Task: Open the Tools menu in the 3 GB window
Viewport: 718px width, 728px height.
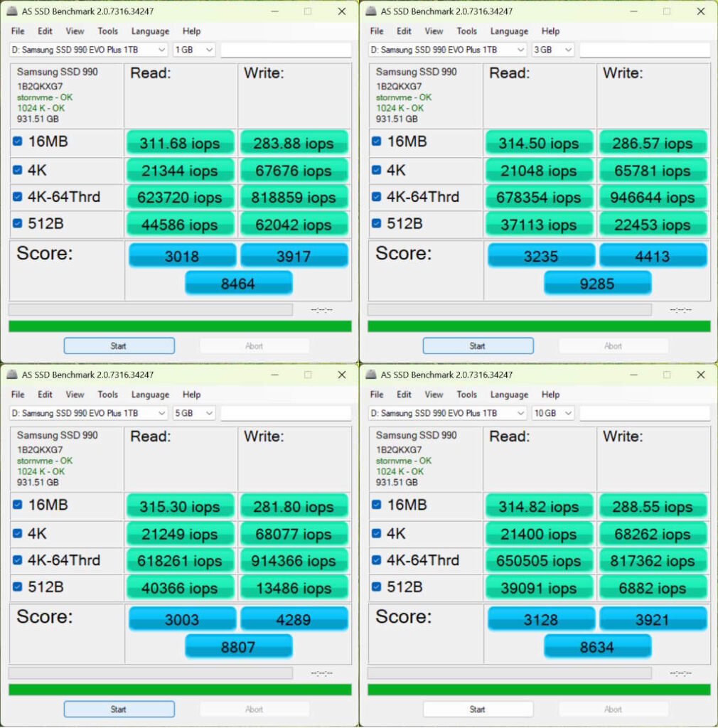Action: (x=466, y=31)
